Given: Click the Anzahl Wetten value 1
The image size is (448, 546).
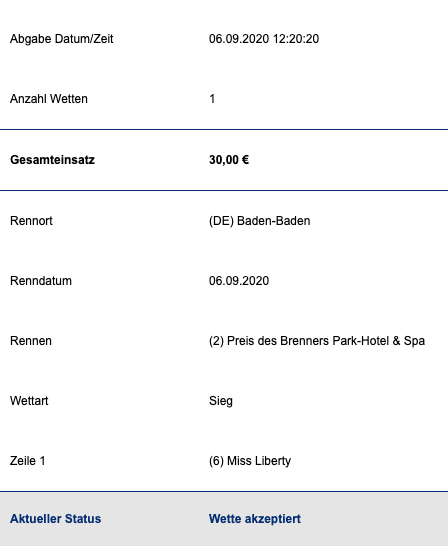Looking at the screenshot, I should pyautogui.click(x=212, y=99).
